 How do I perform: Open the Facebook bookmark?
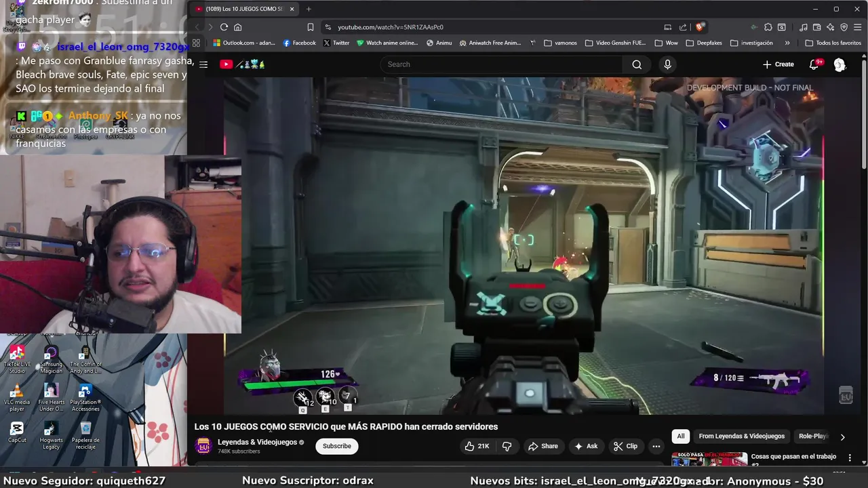pyautogui.click(x=299, y=43)
